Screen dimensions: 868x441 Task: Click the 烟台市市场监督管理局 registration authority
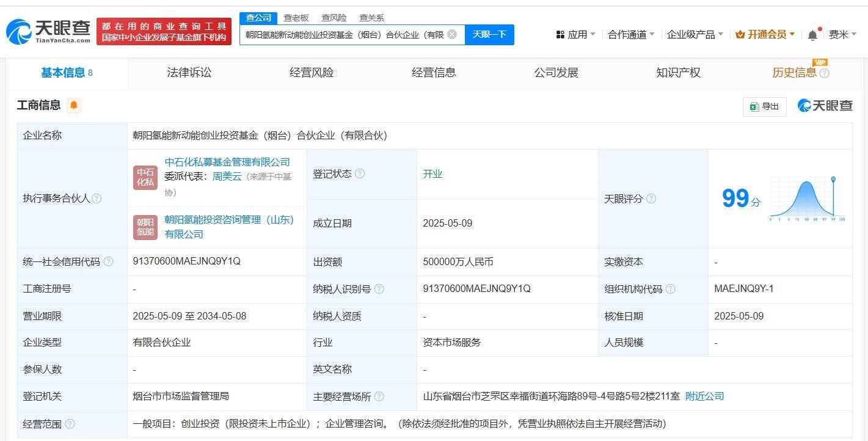(181, 396)
